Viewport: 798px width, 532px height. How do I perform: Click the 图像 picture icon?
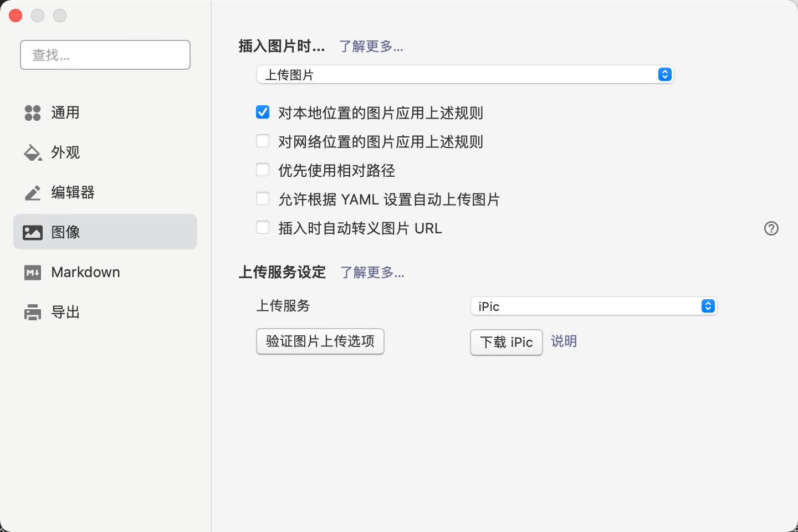pos(33,232)
